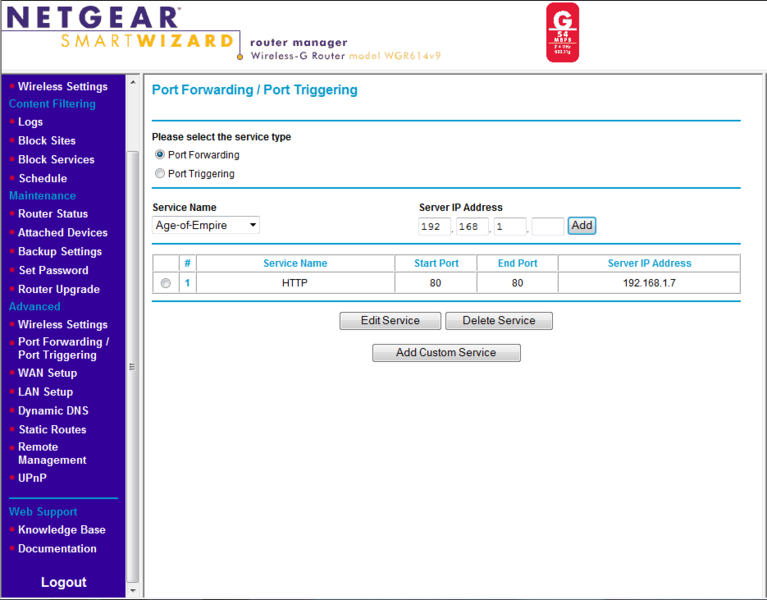Open the Remote Management page
The height and width of the screenshot is (600, 767).
(52, 454)
